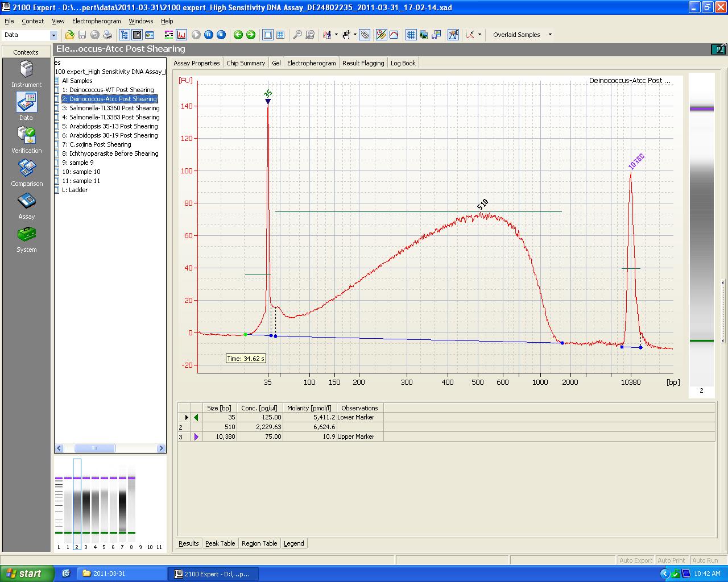728x582 pixels.
Task: Click the print icon in toolbar
Action: click(x=107, y=35)
